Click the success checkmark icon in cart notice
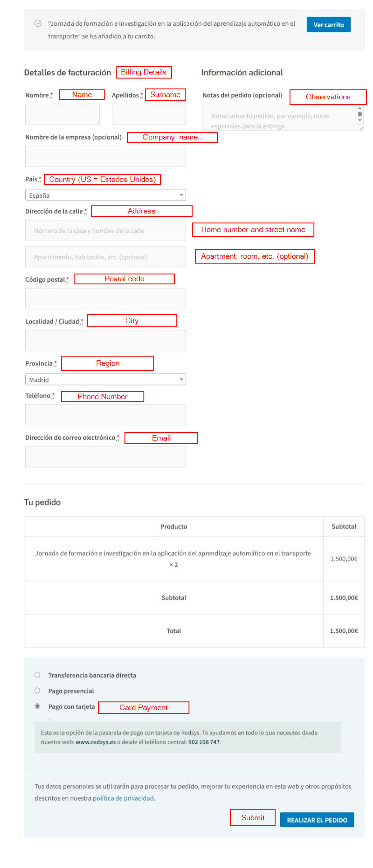Viewport: 373px width, 868px height. click(38, 23)
